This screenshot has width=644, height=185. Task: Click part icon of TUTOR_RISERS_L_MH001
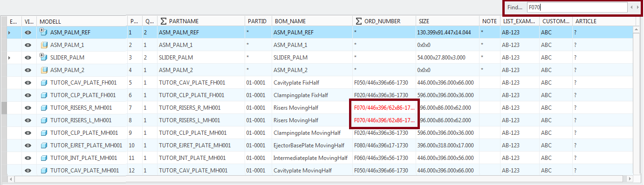click(x=44, y=120)
